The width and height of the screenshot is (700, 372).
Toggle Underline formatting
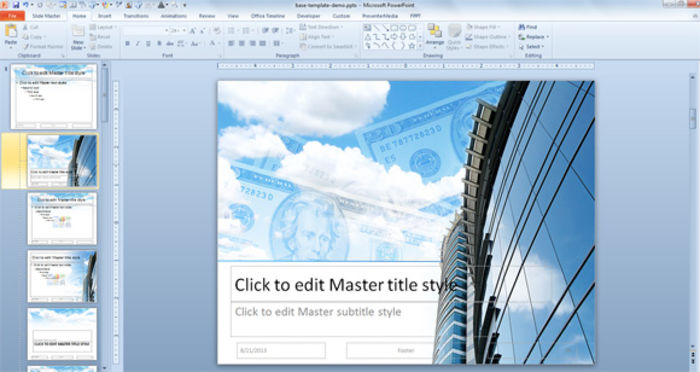(x=148, y=44)
